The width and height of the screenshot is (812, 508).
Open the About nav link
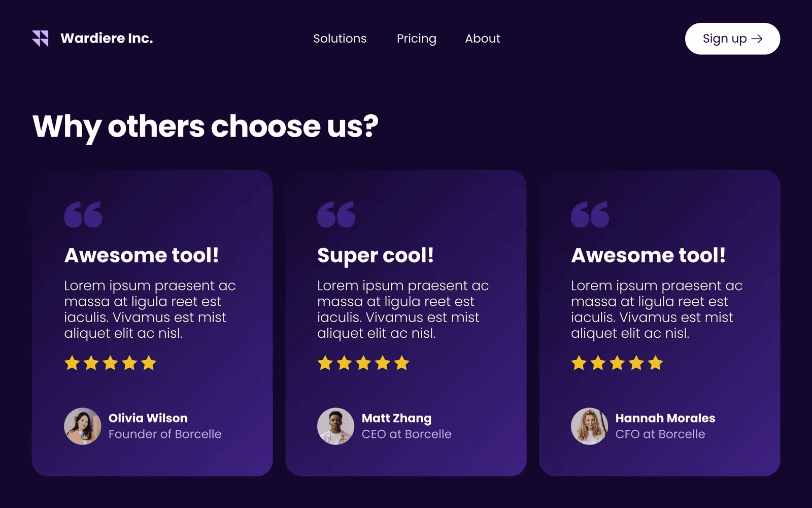pyautogui.click(x=483, y=39)
